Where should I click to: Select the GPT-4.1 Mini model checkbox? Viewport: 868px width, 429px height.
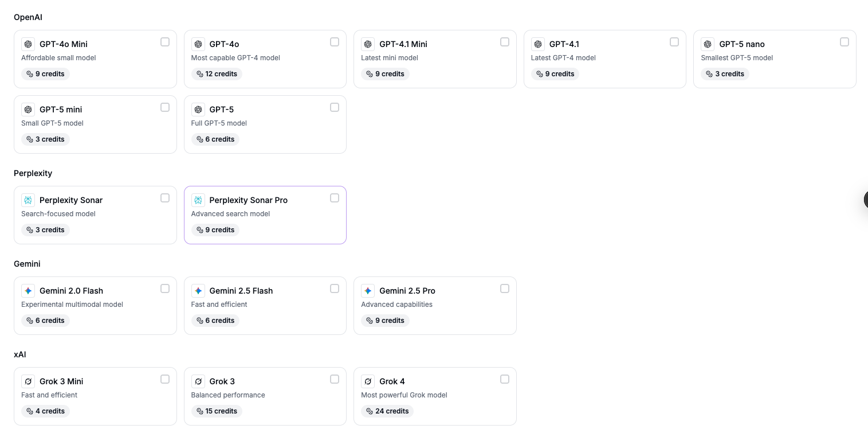[x=505, y=42]
